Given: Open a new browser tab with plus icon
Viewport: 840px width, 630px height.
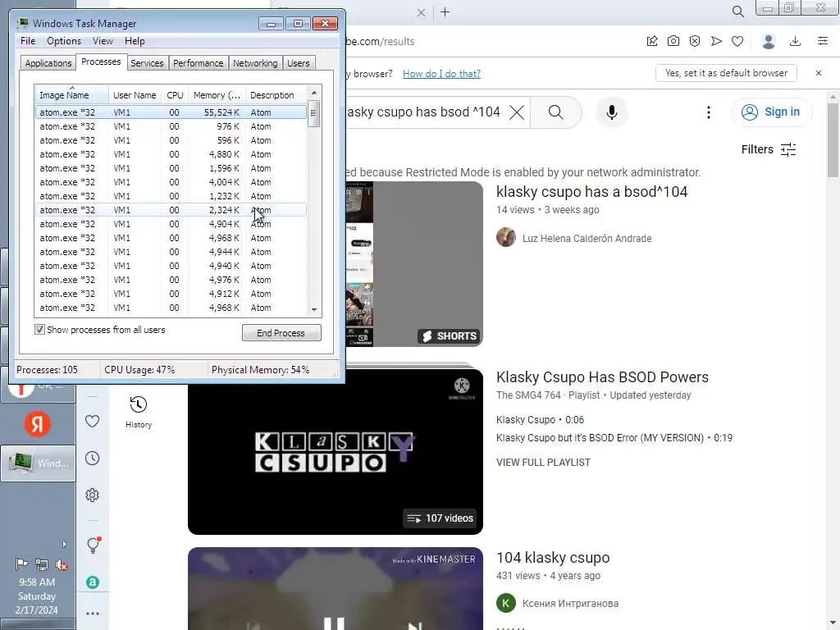Looking at the screenshot, I should tap(445, 11).
